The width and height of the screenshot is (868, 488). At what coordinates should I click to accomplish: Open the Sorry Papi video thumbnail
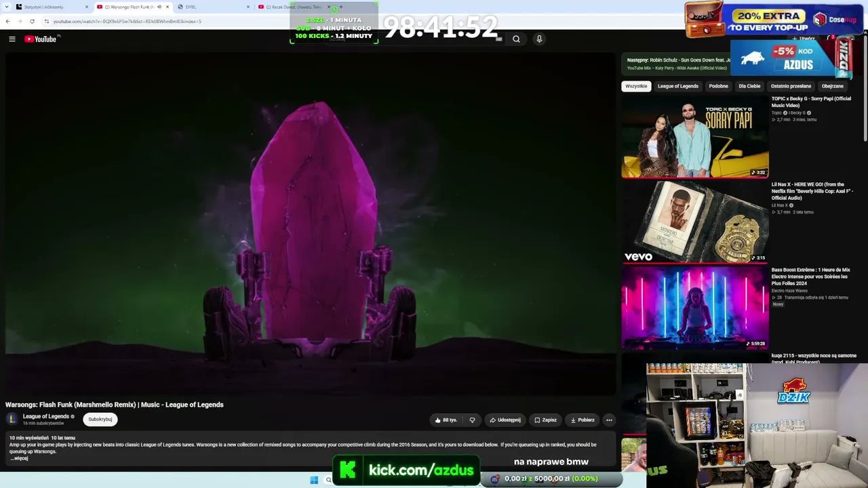[x=695, y=137]
